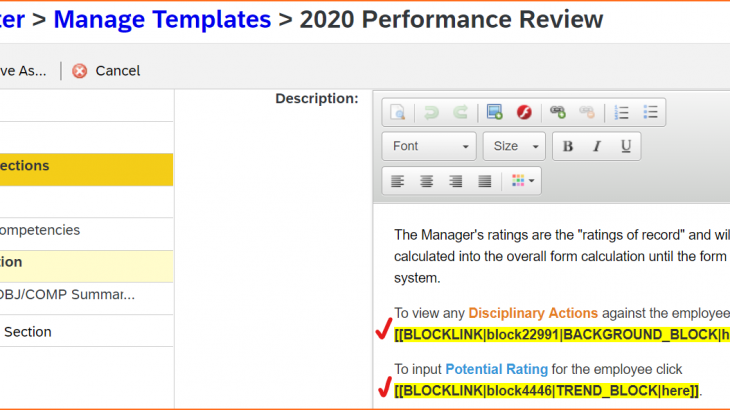Select the OBJ/COMP Summary section item
Image resolution: width=730 pixels, height=410 pixels.
pyautogui.click(x=86, y=298)
